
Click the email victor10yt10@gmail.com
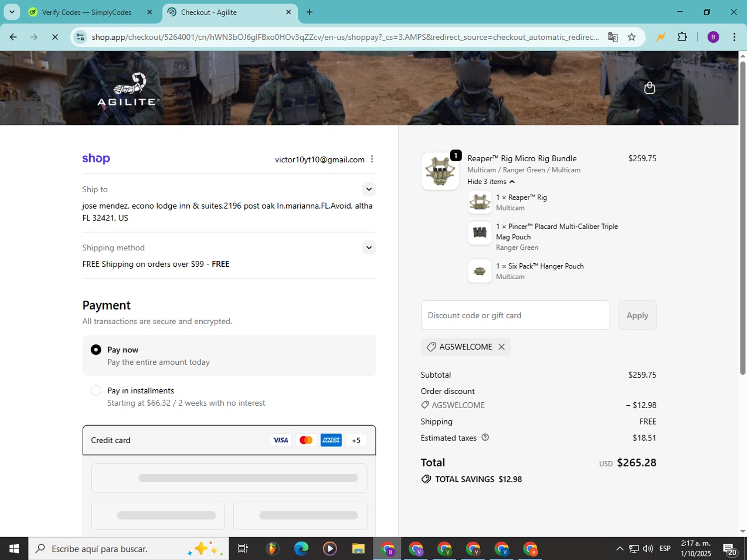click(x=320, y=159)
